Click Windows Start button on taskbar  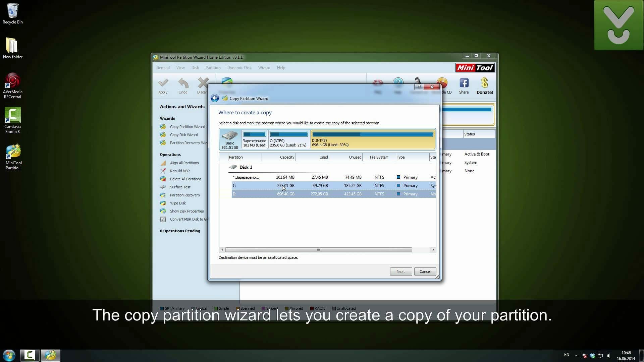pyautogui.click(x=9, y=355)
